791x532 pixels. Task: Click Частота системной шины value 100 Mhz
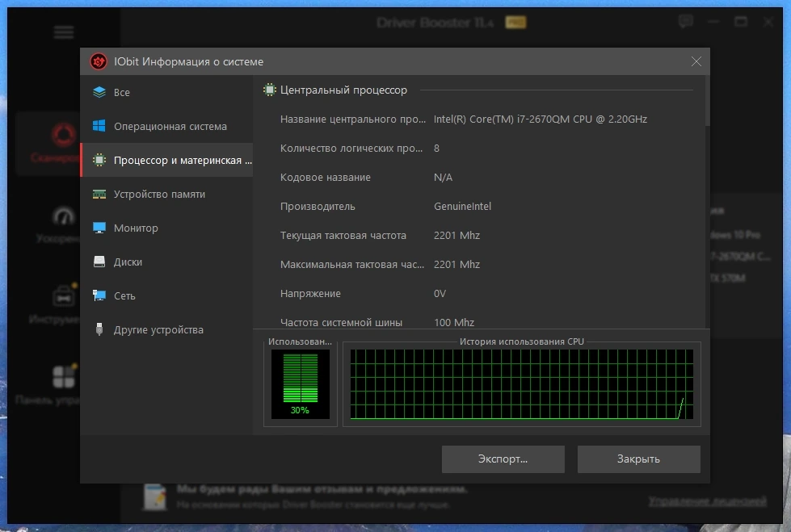[454, 322]
